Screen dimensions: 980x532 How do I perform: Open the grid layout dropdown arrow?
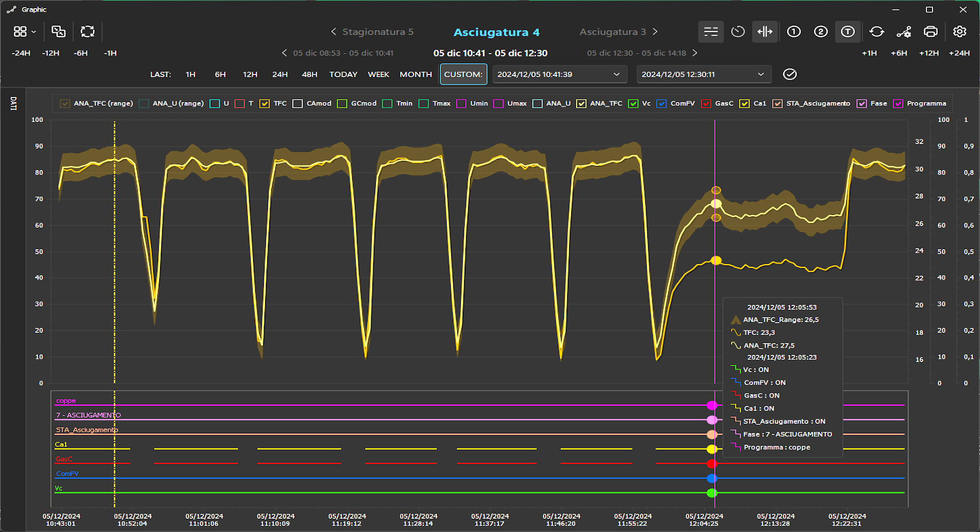tap(34, 32)
